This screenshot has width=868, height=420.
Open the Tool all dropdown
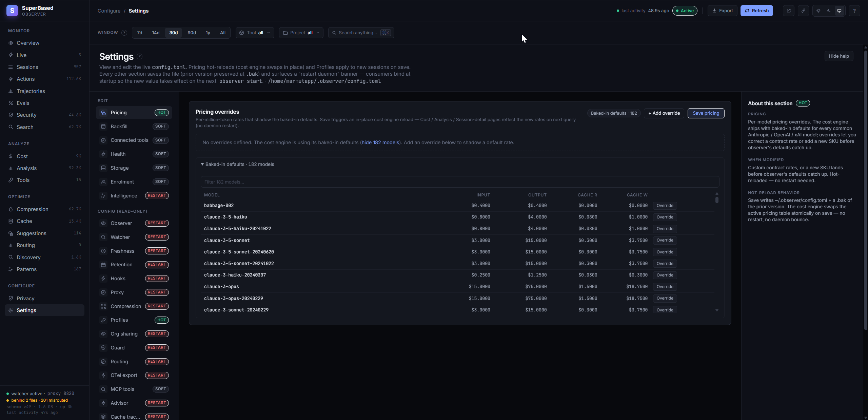[x=255, y=33]
